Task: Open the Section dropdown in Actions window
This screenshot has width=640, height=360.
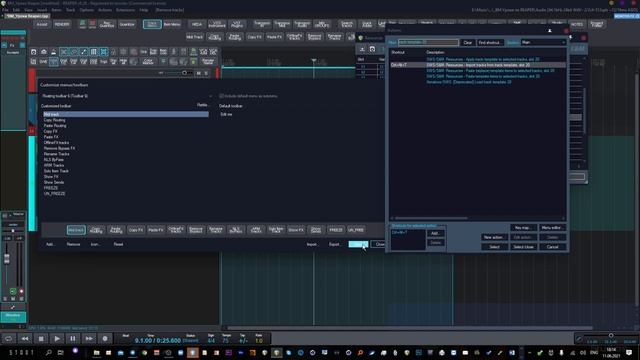Action: point(543,42)
